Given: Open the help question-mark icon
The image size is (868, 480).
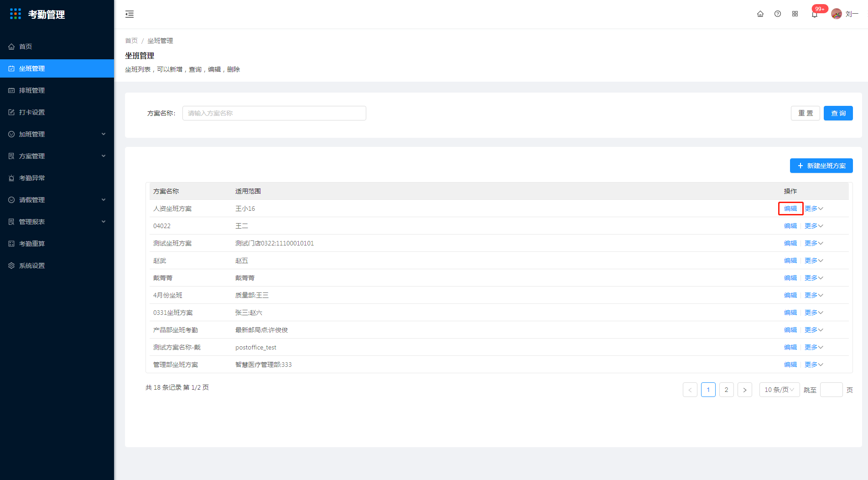Looking at the screenshot, I should pyautogui.click(x=778, y=14).
